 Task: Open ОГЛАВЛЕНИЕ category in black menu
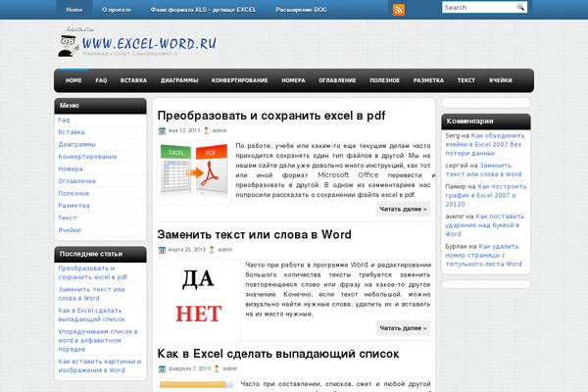[x=337, y=80]
